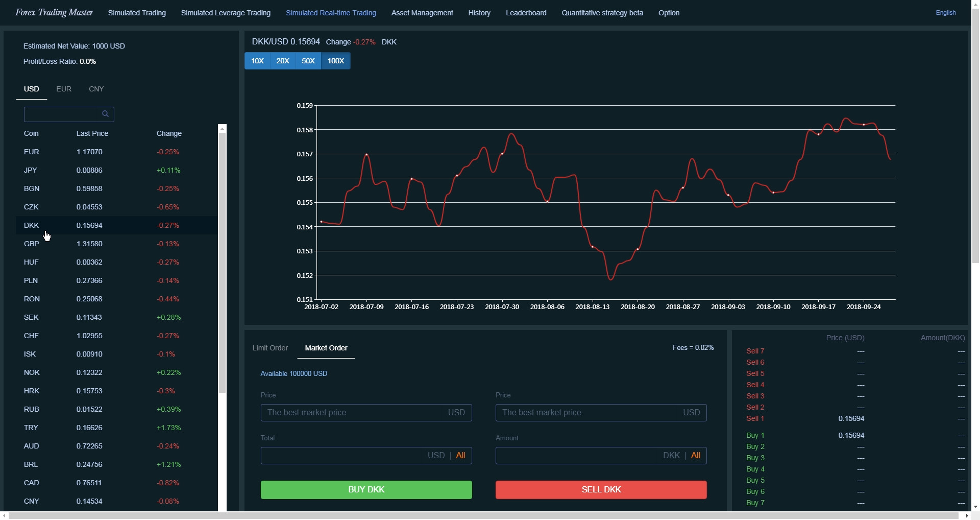Open the Leaderboard page
Screen dimensions: 980x520
(526, 13)
